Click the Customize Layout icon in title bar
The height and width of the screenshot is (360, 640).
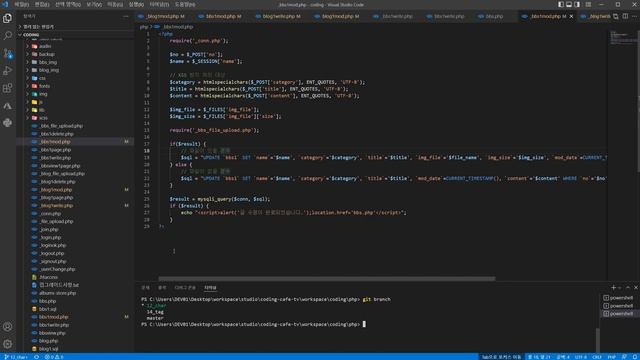coord(588,4)
